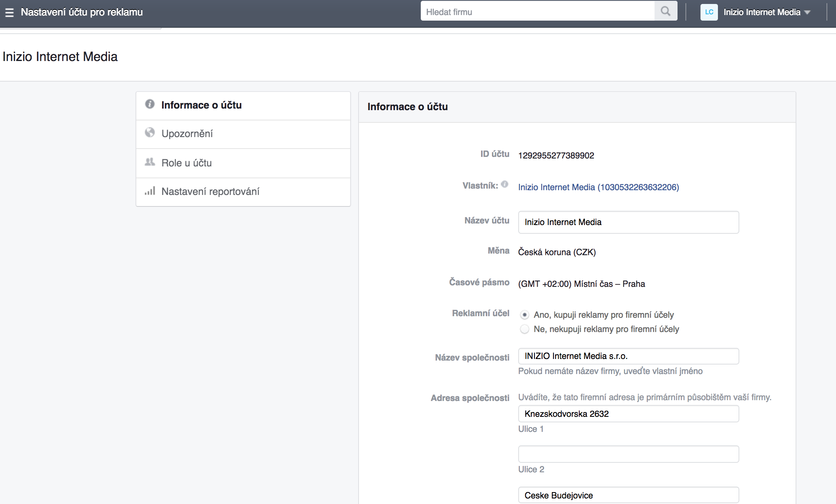Viewport: 836px width, 504px height.
Task: Click the Informace o účtu panel heading
Action: [x=408, y=107]
